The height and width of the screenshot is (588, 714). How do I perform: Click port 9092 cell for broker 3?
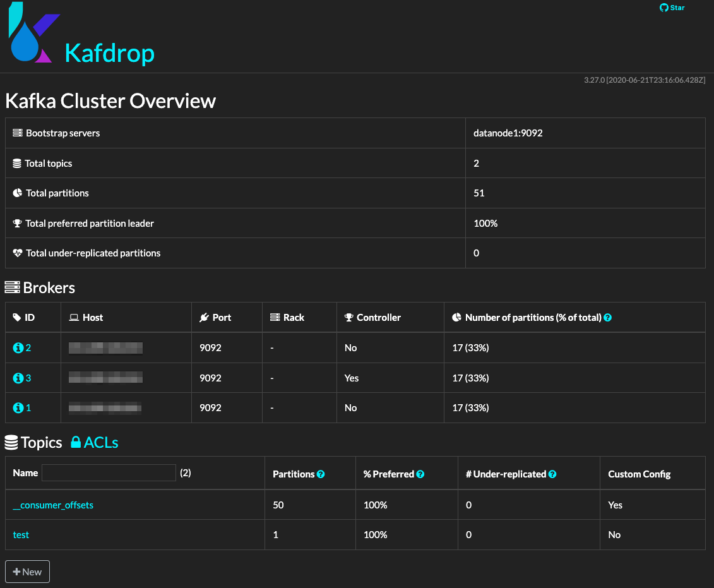210,378
